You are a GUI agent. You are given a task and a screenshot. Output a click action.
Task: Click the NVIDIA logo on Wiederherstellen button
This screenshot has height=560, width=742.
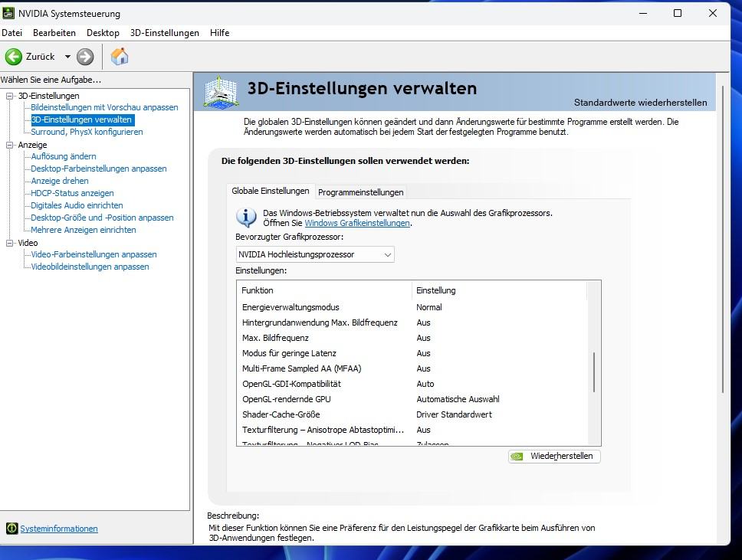click(x=517, y=457)
